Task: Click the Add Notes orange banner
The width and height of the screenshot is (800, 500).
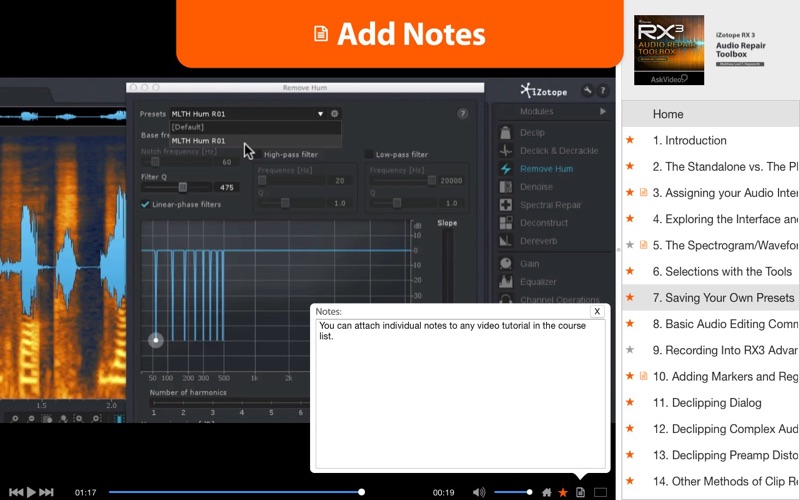Action: coord(399,34)
